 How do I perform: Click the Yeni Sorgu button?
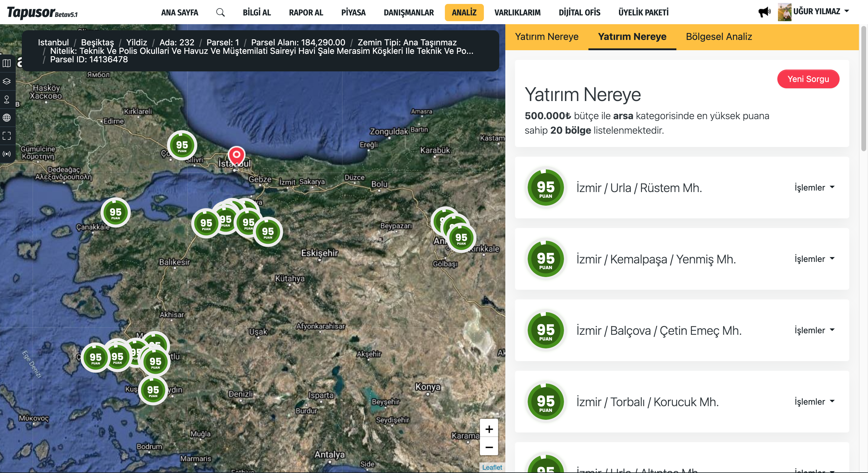[808, 79]
